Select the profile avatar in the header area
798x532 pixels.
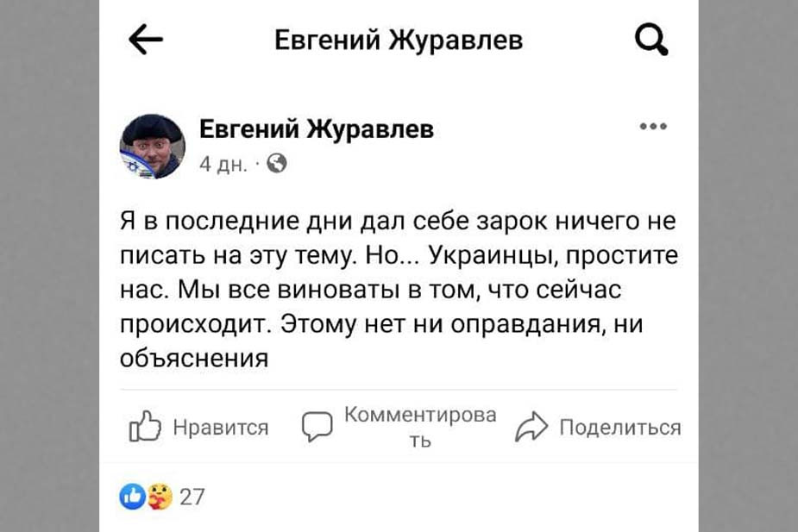point(152,145)
